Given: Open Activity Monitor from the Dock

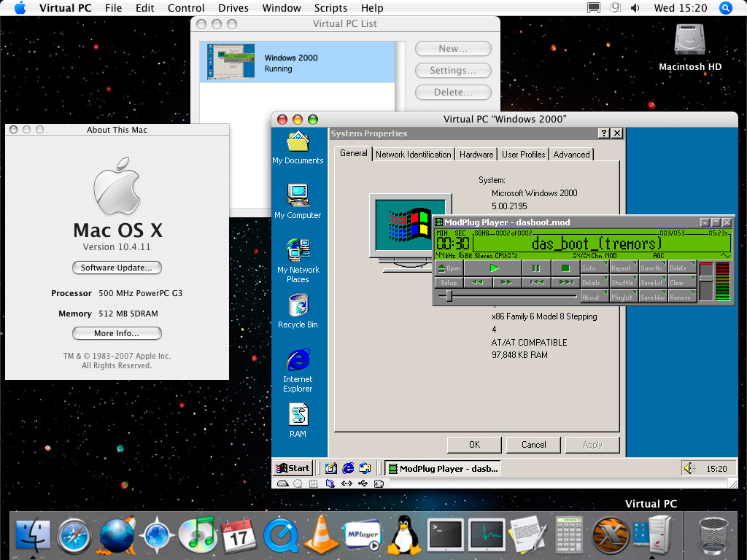Looking at the screenshot, I should click(x=487, y=536).
